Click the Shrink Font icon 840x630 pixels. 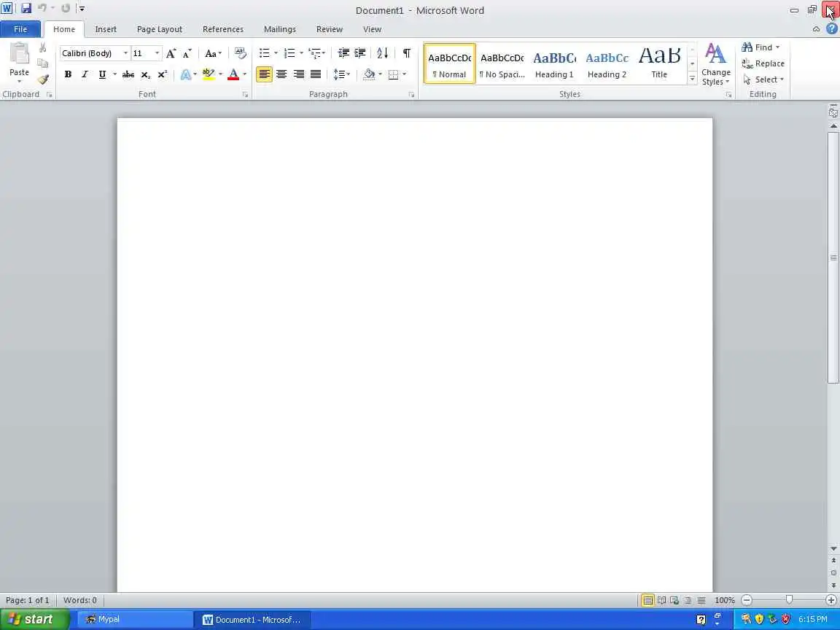point(187,53)
